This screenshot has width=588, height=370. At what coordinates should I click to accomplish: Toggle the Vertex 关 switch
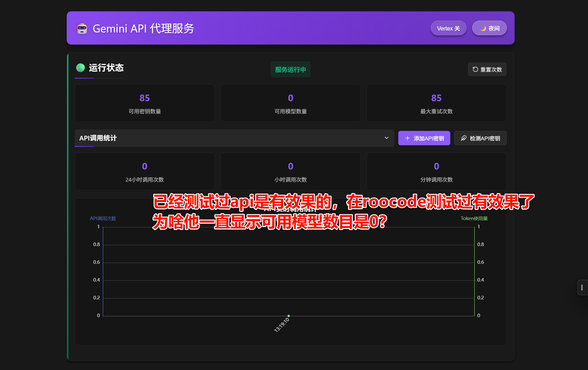(x=448, y=28)
